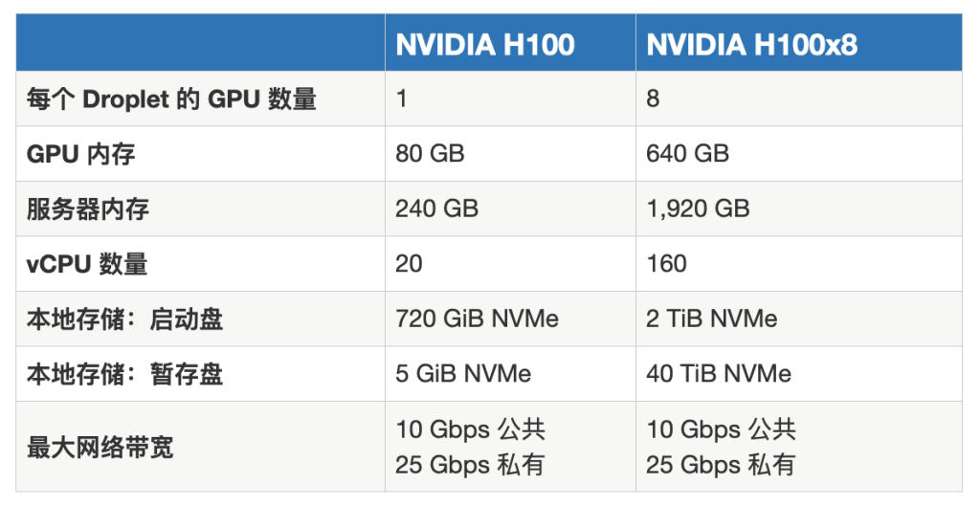The image size is (980, 506).
Task: Click the 40 TiB NVMe cell
Action: tap(719, 374)
